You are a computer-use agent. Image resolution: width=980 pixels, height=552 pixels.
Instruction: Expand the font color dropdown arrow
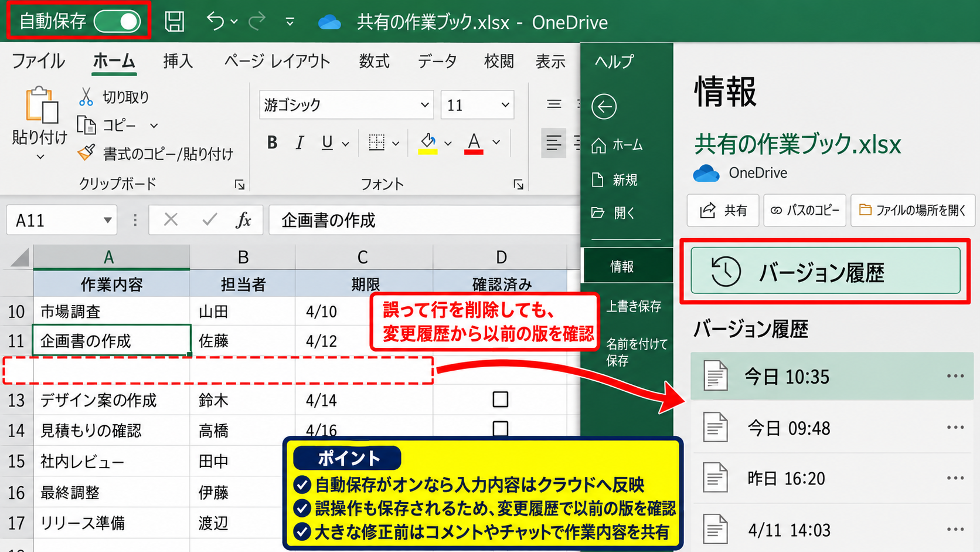(x=496, y=143)
